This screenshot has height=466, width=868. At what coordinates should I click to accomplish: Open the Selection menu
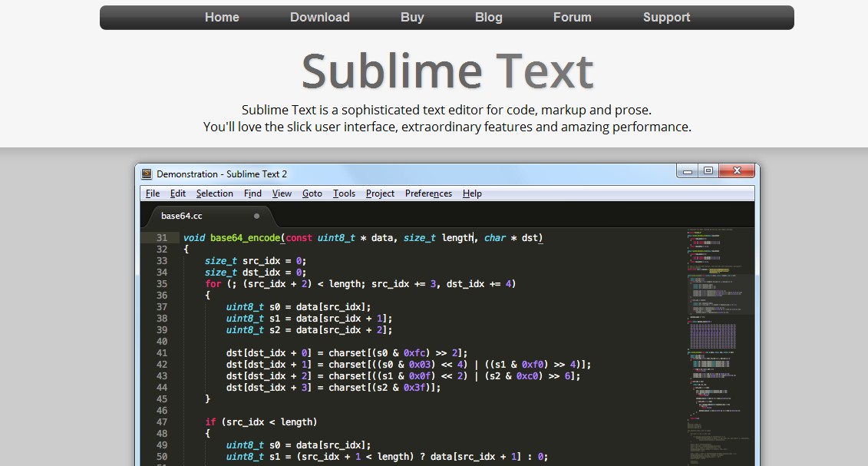(214, 193)
